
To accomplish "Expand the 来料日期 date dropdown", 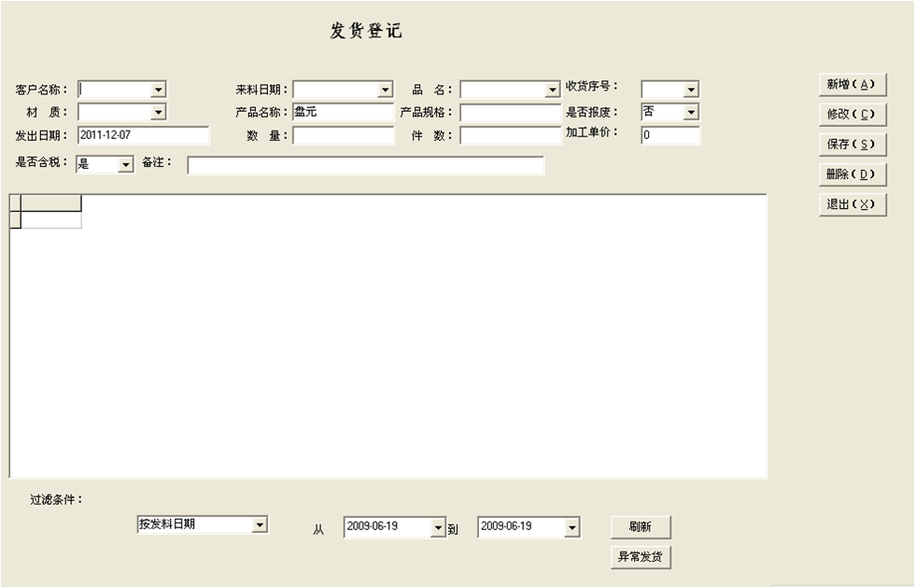I will [x=385, y=90].
